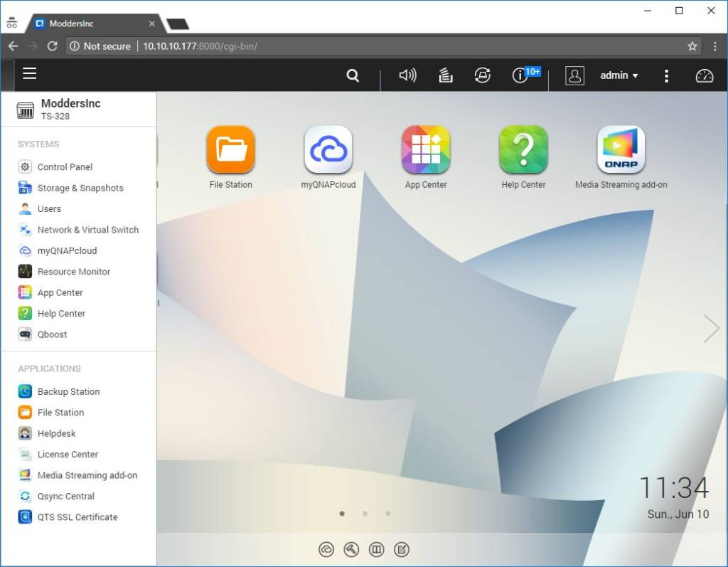Image resolution: width=728 pixels, height=567 pixels.
Task: Select second desktop page dot
Action: tap(365, 514)
